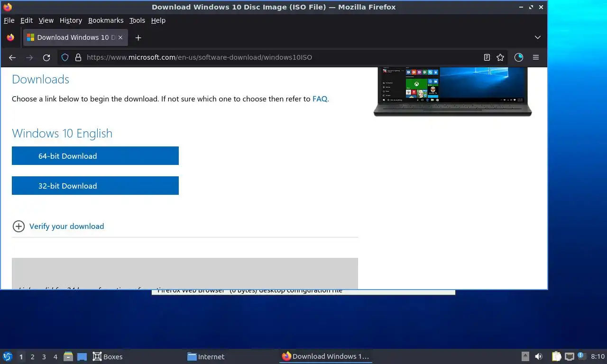Click the 8:10 clock
The image size is (607, 364).
pos(598,356)
